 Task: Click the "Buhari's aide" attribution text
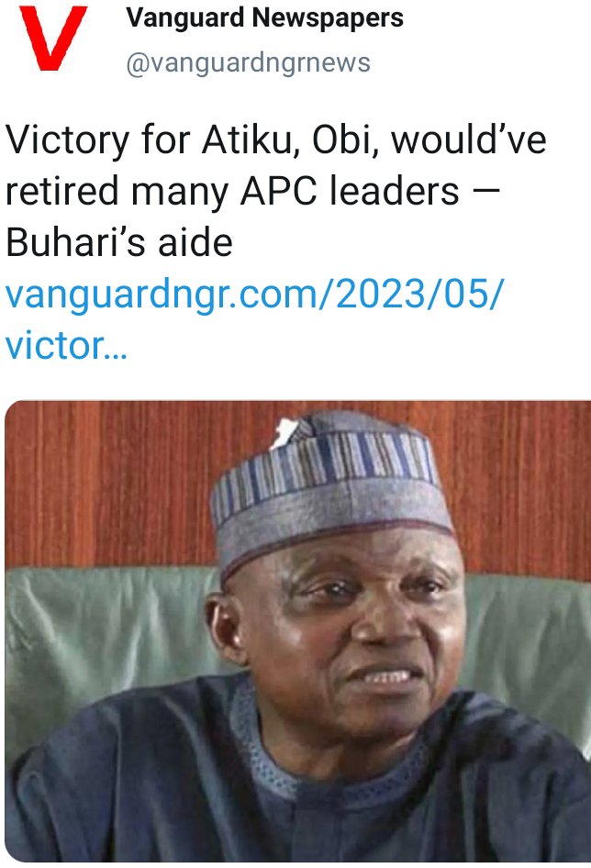[x=119, y=243]
